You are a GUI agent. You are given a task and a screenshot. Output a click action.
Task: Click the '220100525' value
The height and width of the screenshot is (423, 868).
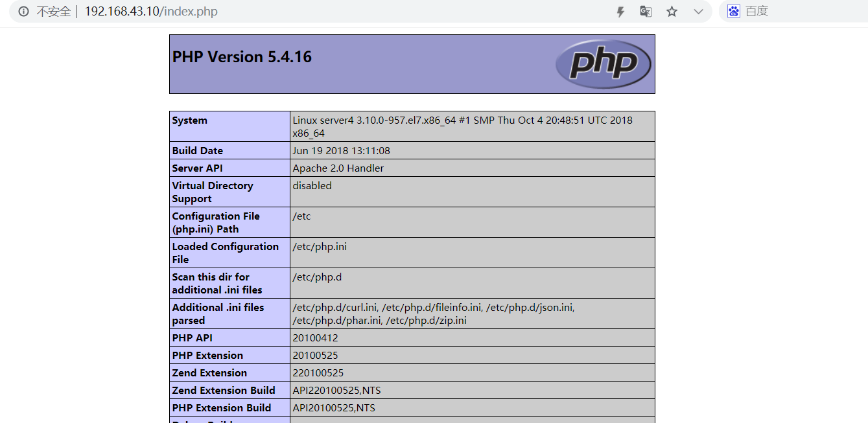318,373
